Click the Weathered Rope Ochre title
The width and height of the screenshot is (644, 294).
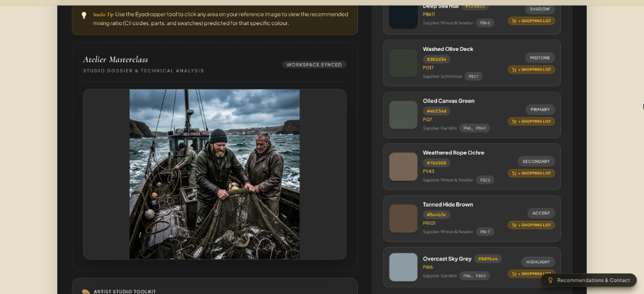(x=453, y=153)
